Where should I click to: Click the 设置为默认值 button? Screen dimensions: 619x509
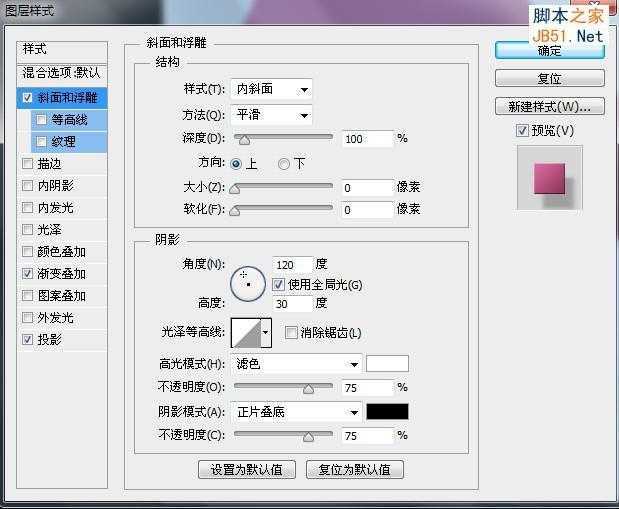click(247, 470)
